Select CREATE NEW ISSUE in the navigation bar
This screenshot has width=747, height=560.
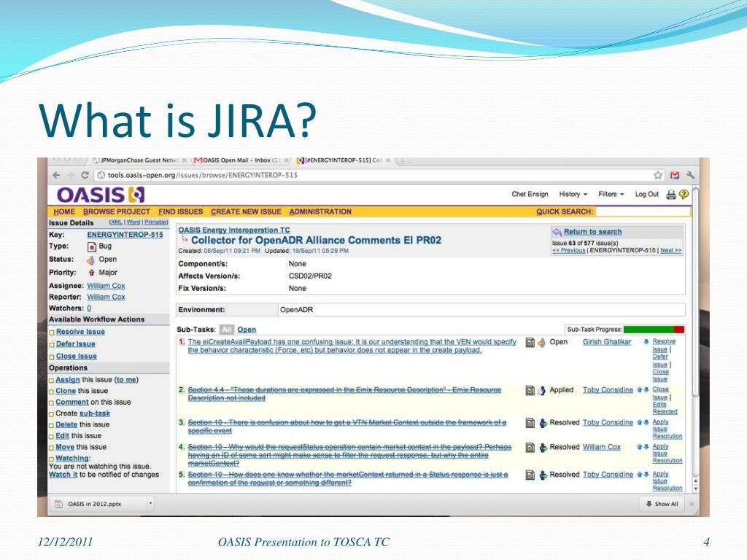click(x=246, y=212)
